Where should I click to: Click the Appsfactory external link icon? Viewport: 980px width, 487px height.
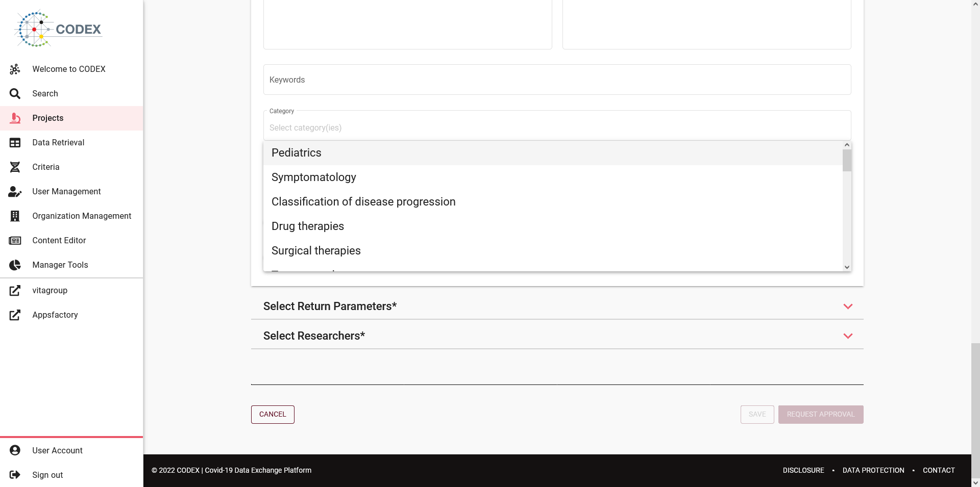coord(15,315)
